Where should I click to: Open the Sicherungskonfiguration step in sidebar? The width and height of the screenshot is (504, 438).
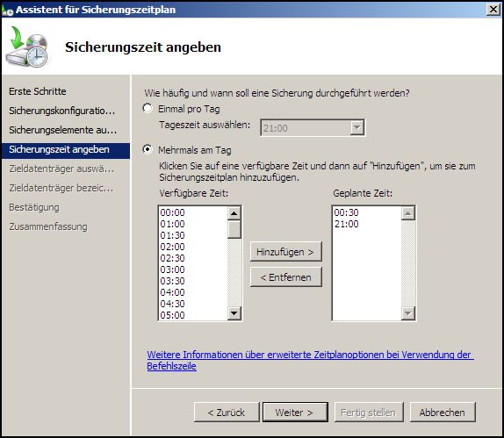tap(62, 111)
